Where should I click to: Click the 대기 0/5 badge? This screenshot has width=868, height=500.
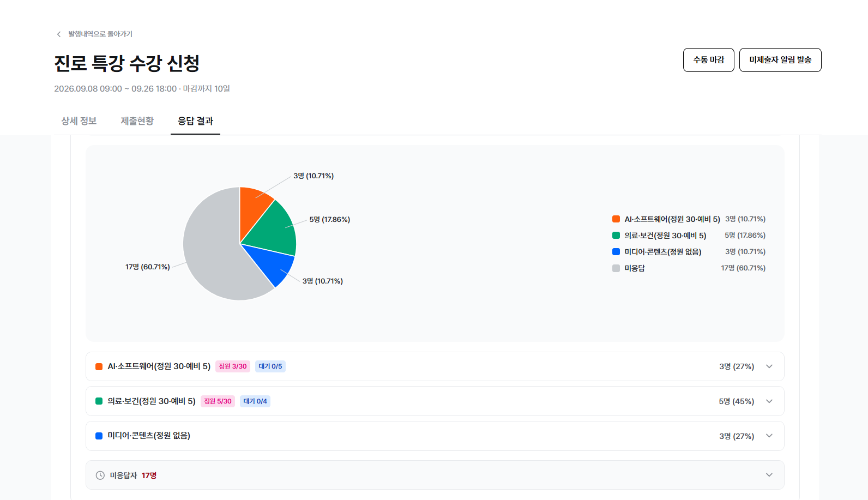[x=270, y=366]
